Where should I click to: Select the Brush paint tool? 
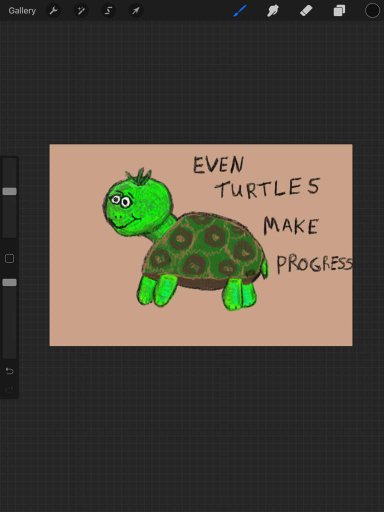pyautogui.click(x=240, y=10)
